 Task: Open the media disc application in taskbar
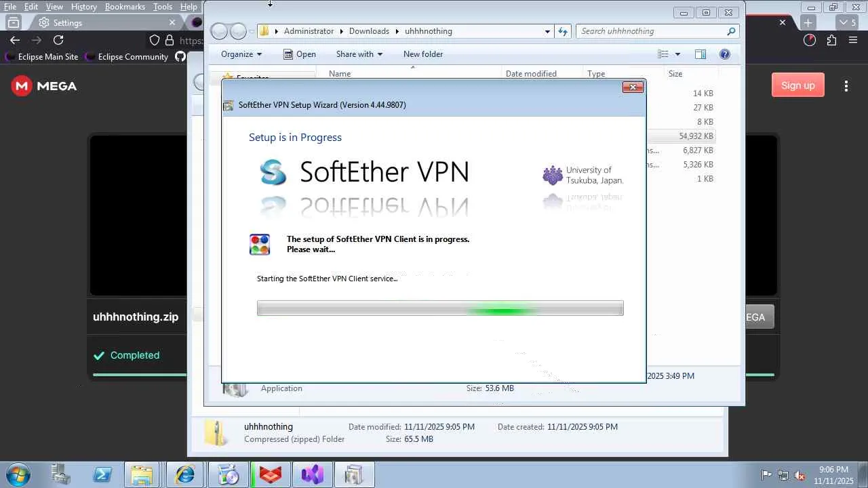click(229, 474)
